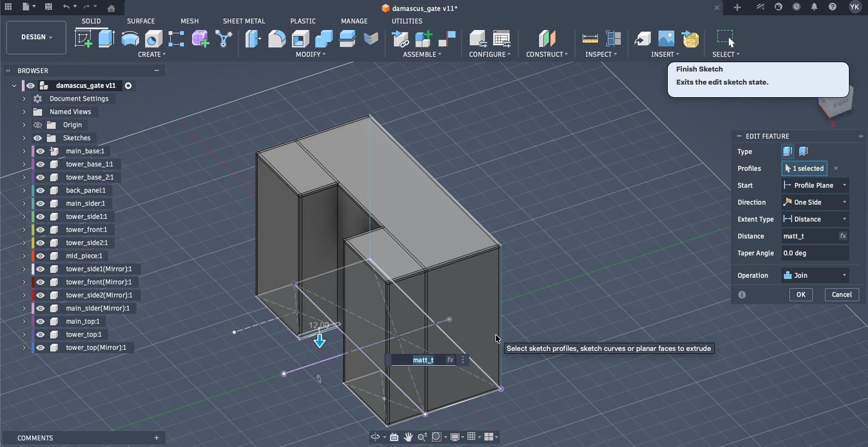Viewport: 868px width, 447px height.
Task: Open the Operation Join dropdown
Action: point(815,276)
